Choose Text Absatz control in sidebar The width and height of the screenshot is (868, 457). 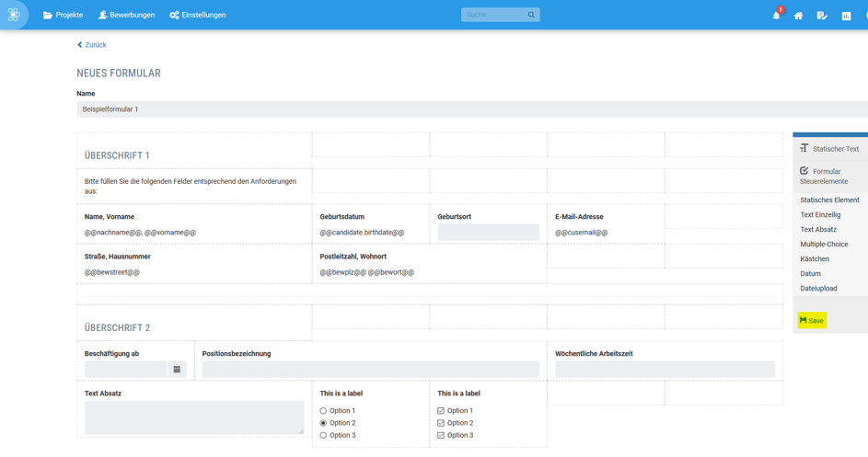tap(818, 229)
